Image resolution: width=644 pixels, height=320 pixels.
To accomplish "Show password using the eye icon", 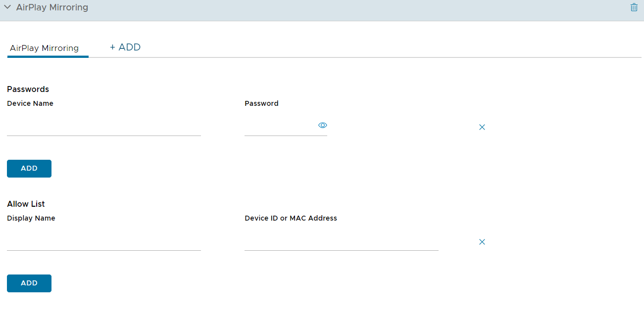I will click(323, 125).
